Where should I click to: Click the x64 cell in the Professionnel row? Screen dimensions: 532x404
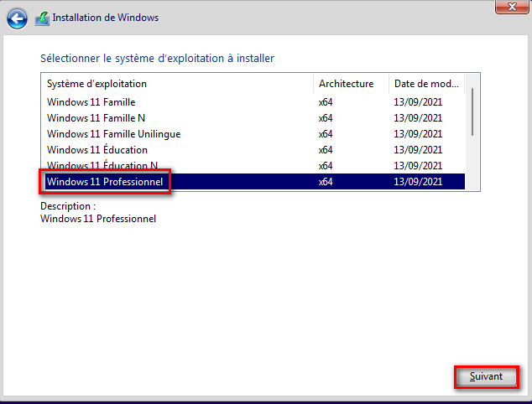click(326, 181)
